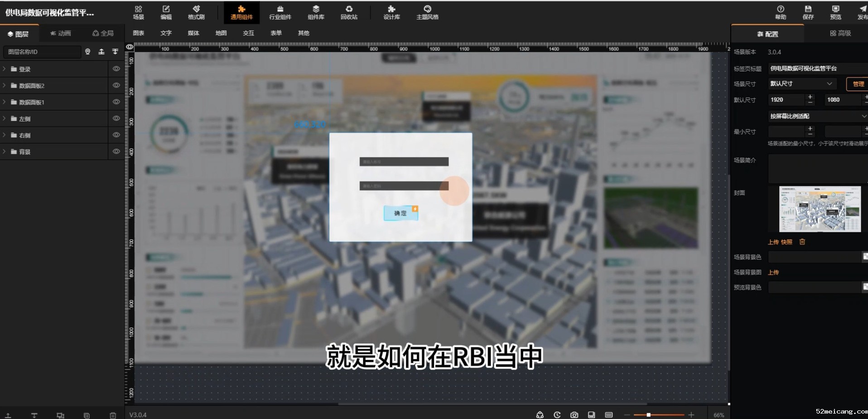This screenshot has width=868, height=419.
Task: Click the 图层名称/ID search field
Action: 42,52
